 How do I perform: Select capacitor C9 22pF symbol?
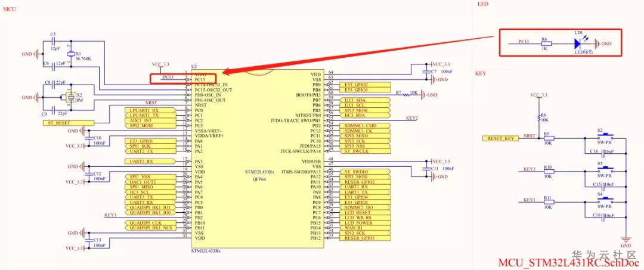tap(54, 109)
